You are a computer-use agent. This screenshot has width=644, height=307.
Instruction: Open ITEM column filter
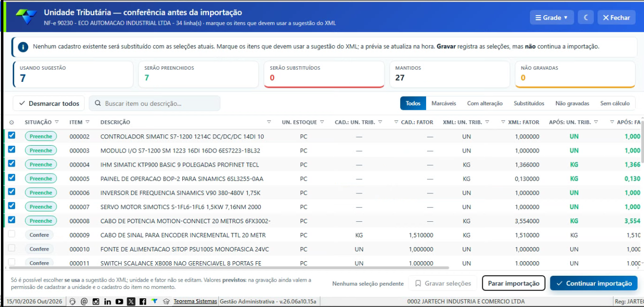(88, 122)
